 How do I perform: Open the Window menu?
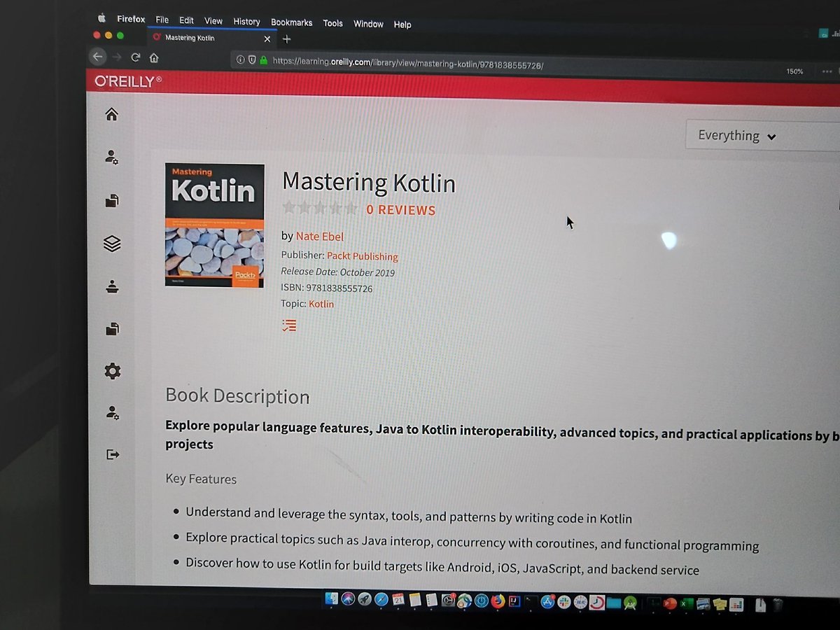pos(368,24)
